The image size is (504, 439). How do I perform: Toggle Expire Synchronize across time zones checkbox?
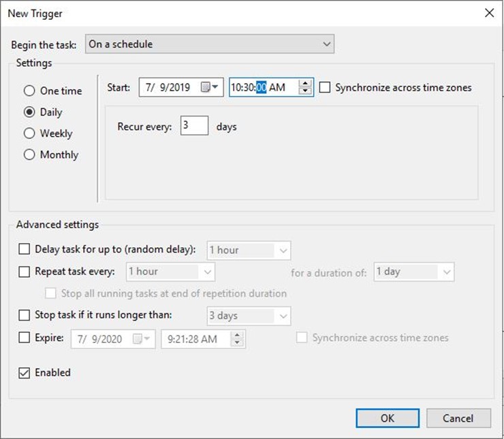point(302,338)
